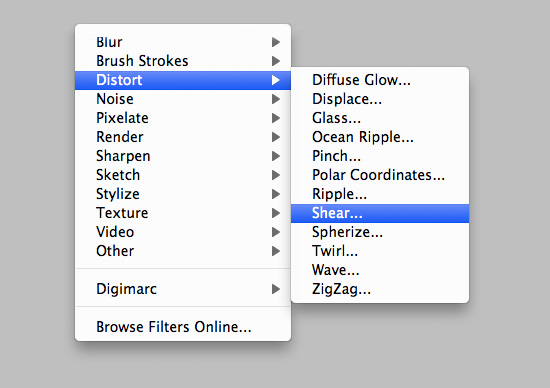This screenshot has height=388, width=550.
Task: Open the Video filter category
Action: point(183,232)
